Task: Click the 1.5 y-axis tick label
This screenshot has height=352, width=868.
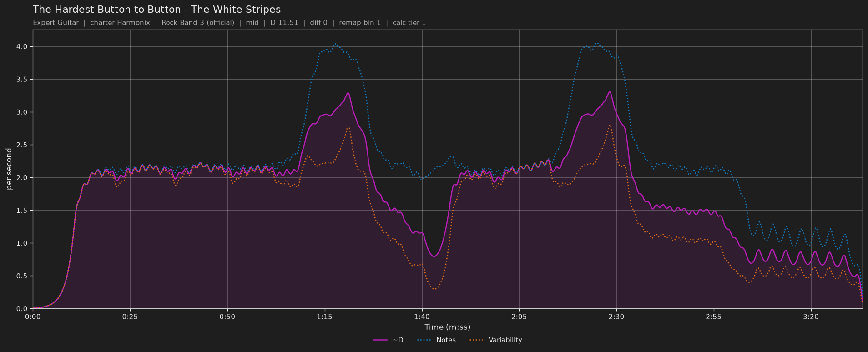Action: point(22,211)
